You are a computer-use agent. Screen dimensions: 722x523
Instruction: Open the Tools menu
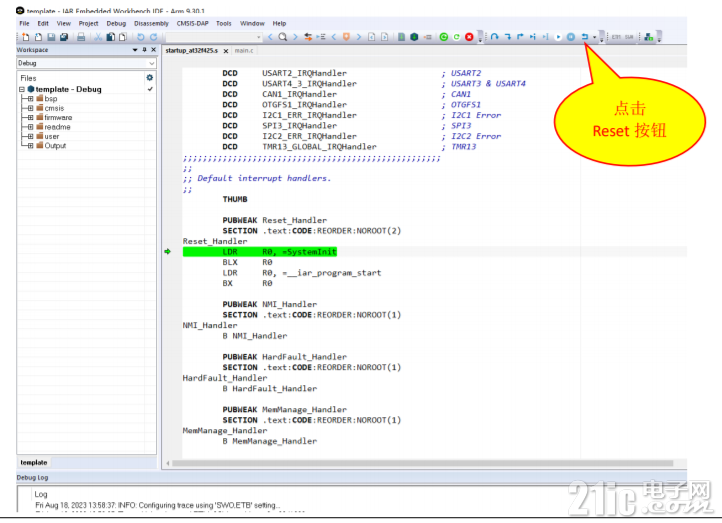(x=224, y=23)
